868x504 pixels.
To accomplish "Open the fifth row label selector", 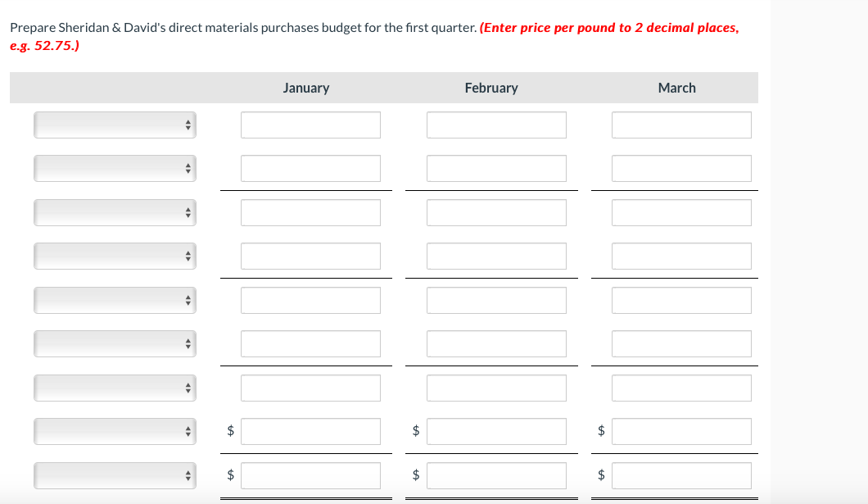I will (x=115, y=299).
